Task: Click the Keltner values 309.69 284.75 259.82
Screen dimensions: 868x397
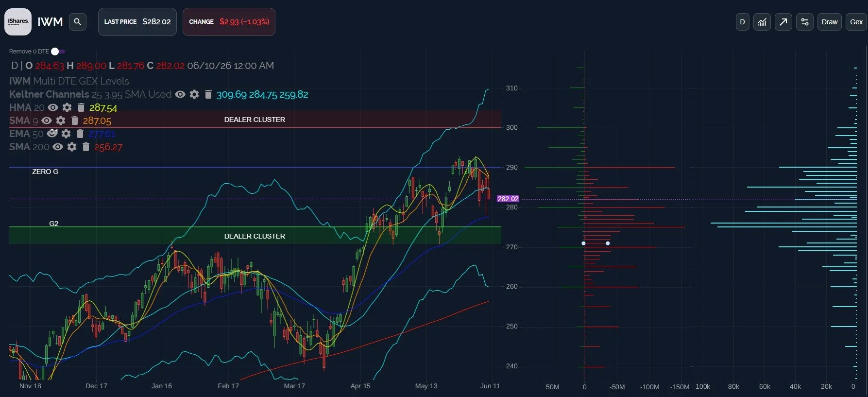Action: click(262, 95)
